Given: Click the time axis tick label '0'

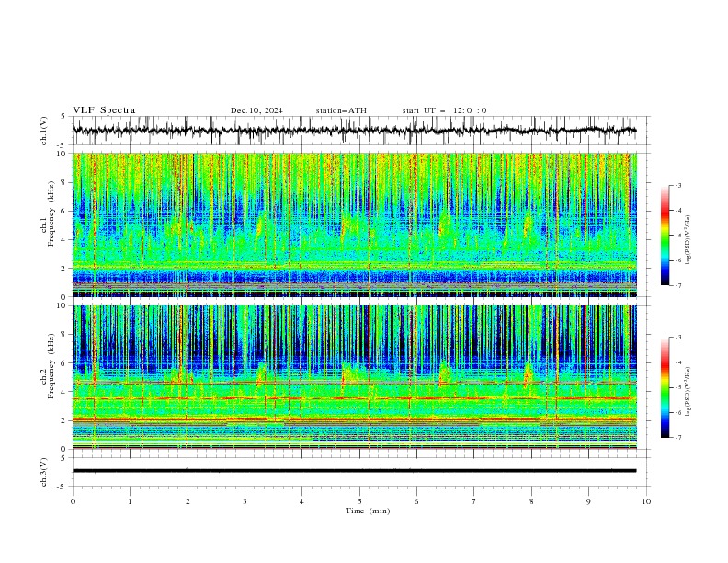Looking at the screenshot, I should (x=73, y=501).
